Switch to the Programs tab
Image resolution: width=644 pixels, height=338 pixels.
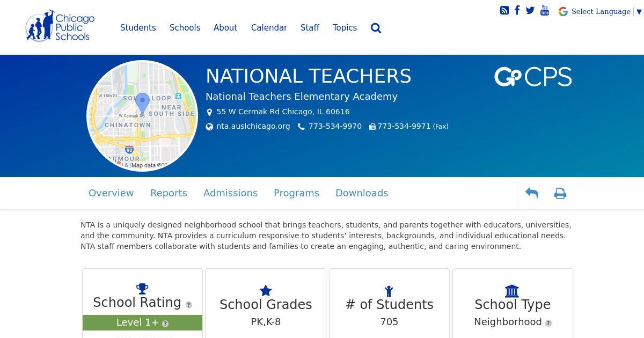click(x=296, y=193)
